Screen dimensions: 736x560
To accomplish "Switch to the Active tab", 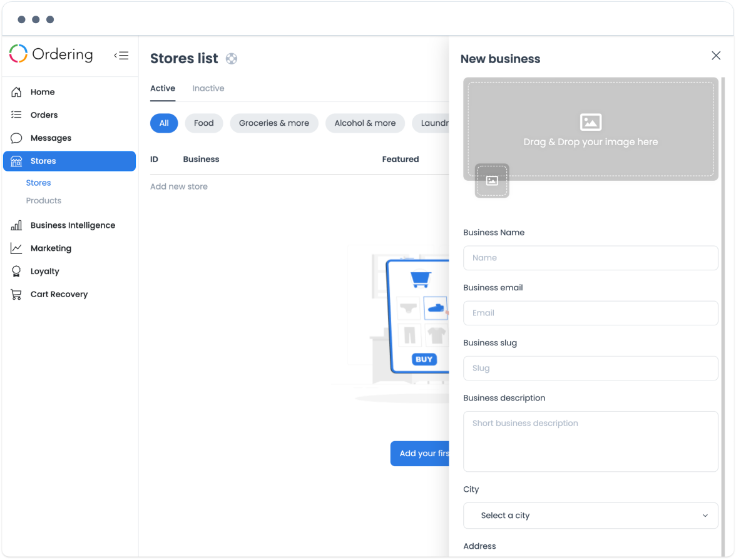I will (163, 88).
